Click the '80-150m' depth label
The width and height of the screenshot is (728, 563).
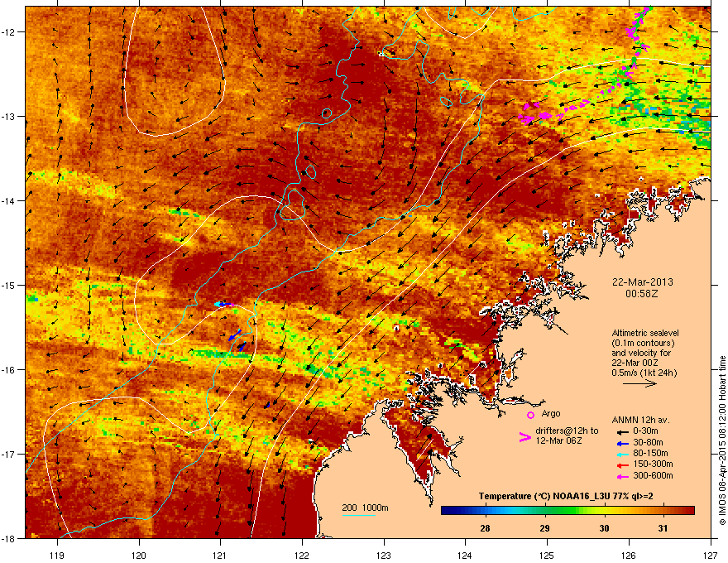[x=650, y=453]
